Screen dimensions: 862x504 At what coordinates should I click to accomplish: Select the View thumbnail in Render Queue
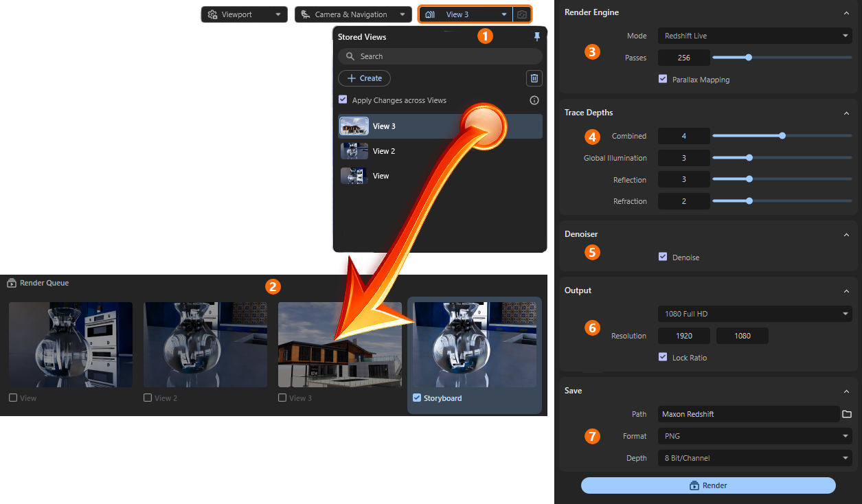[71, 345]
